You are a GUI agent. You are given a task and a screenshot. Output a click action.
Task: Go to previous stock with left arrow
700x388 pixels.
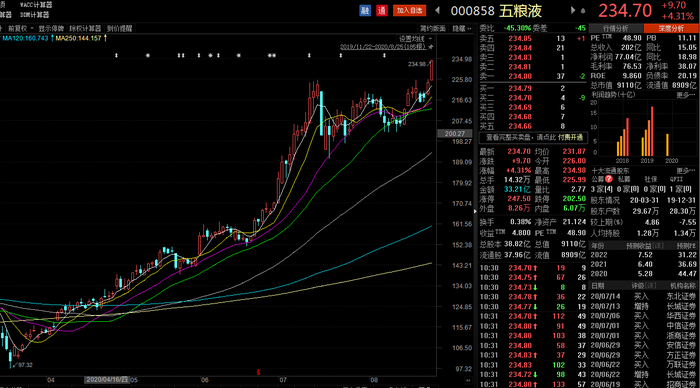(438, 10)
